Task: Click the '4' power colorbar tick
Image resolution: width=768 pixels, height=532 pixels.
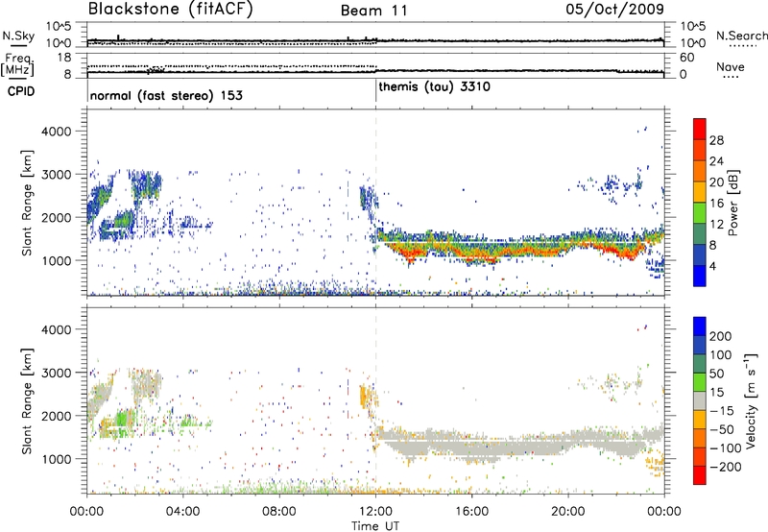Action: (x=712, y=266)
